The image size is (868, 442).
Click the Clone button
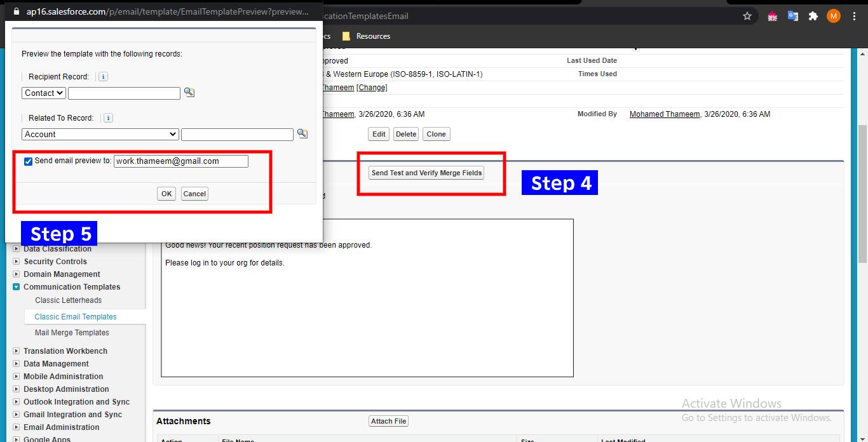(437, 134)
